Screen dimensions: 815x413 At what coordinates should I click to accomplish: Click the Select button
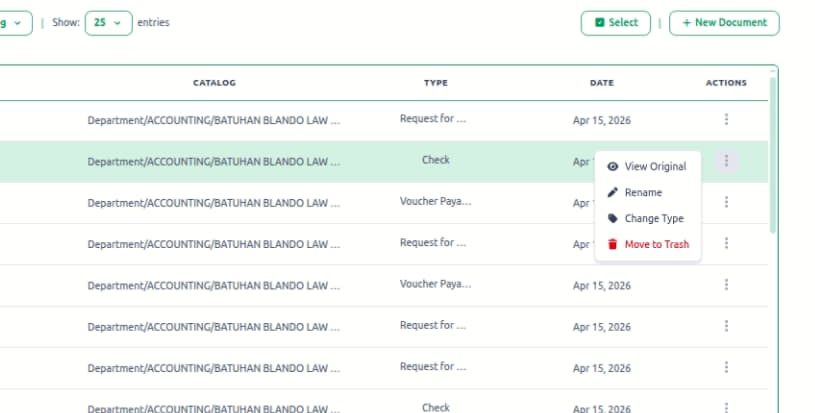click(615, 23)
